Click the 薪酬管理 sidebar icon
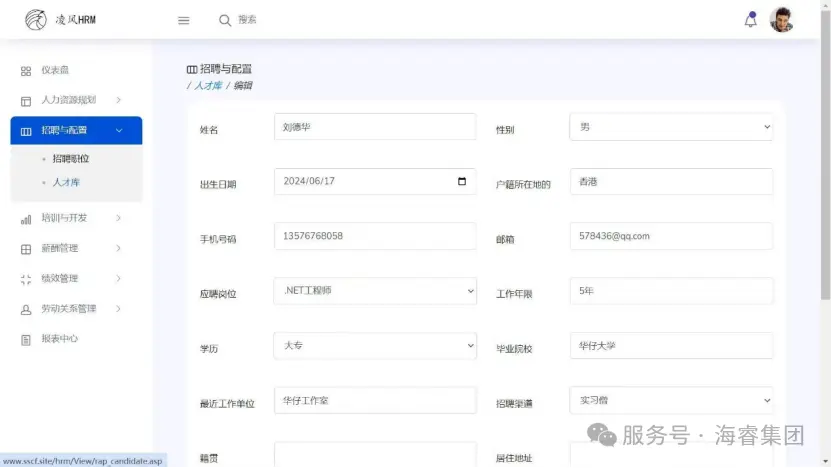831x468 pixels. pyautogui.click(x=26, y=249)
